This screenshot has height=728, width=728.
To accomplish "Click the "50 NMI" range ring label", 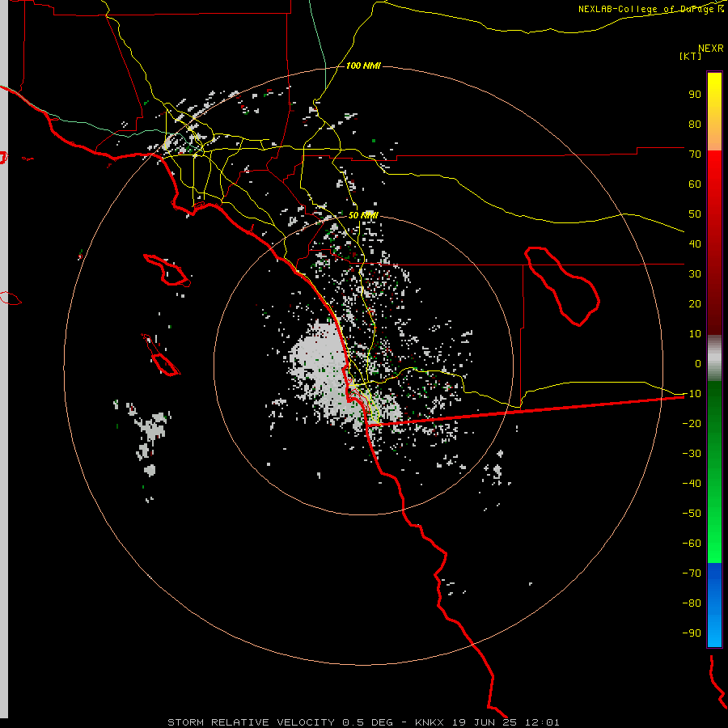I will click(363, 215).
